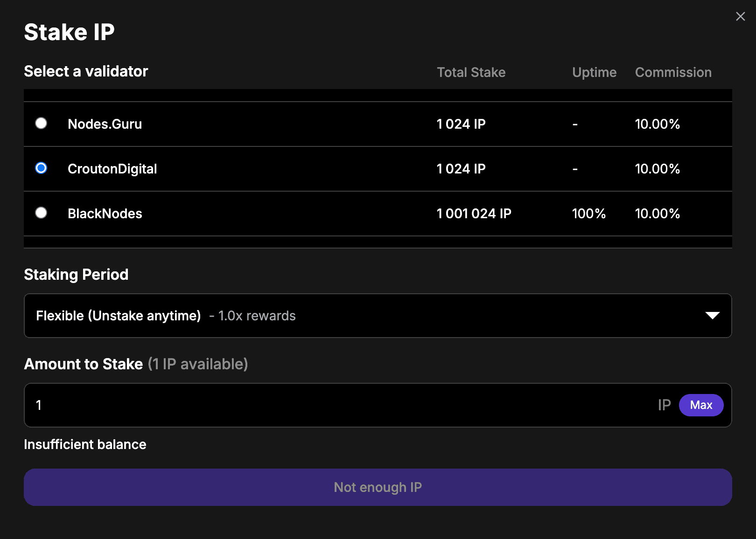Select the CroutonDigital radio button
Screen dimensions: 756x539
tap(41, 168)
